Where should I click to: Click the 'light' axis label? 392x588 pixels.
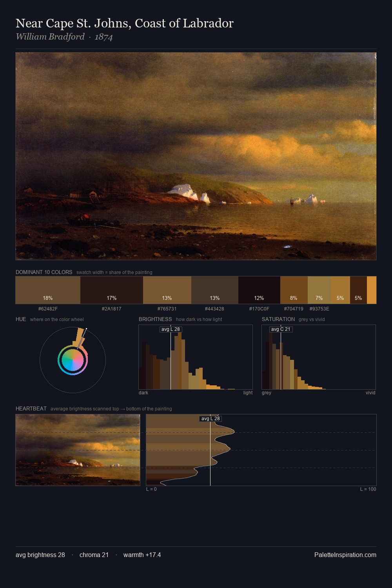point(248,393)
